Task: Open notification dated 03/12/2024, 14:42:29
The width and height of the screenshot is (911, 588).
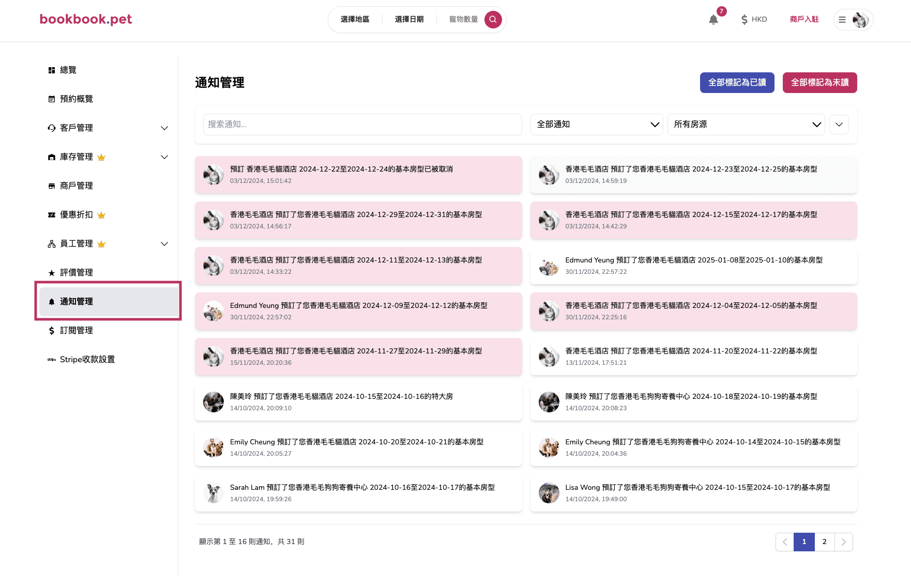Action: pyautogui.click(x=694, y=220)
